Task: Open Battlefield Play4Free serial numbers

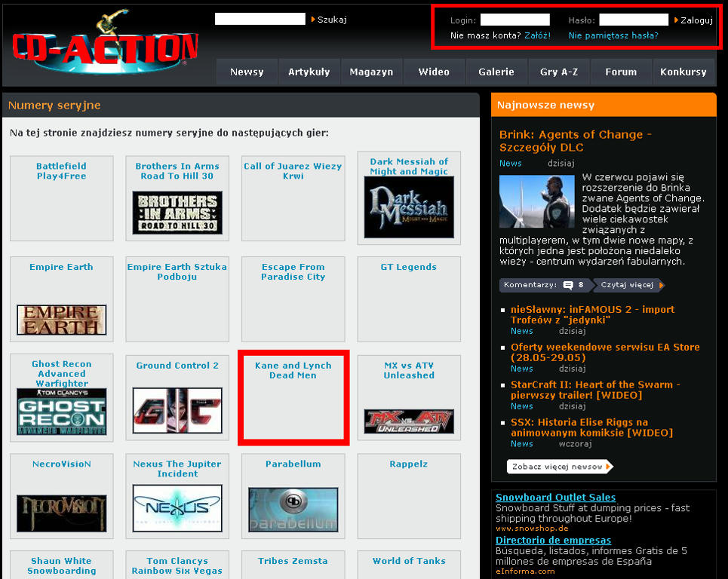Action: click(x=61, y=171)
